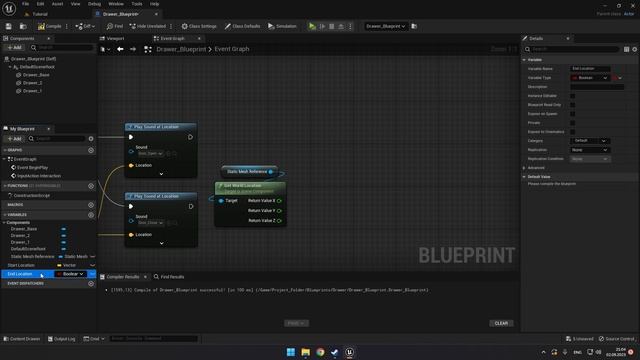Switch to the Tutorial tab

(40, 14)
